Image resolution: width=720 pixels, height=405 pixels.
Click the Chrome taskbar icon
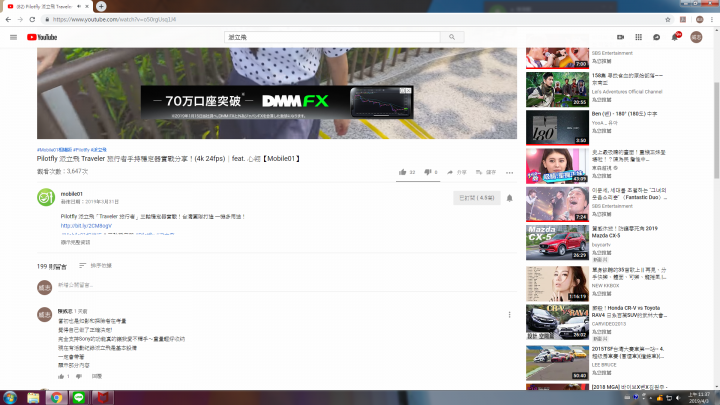pyautogui.click(x=56, y=398)
